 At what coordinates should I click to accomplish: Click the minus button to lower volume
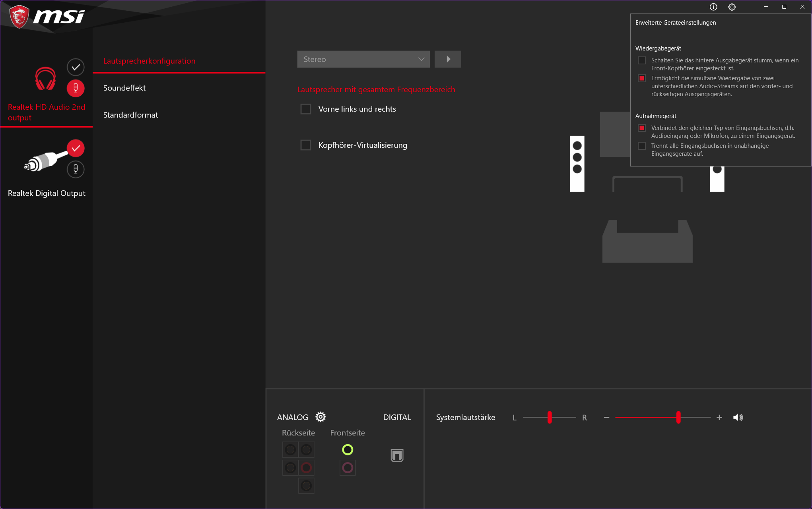click(606, 417)
